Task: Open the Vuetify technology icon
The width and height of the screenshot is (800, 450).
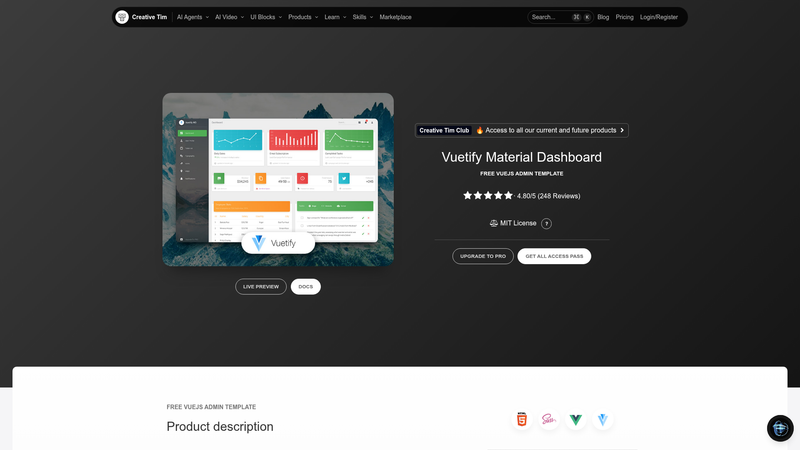Action: pyautogui.click(x=603, y=419)
